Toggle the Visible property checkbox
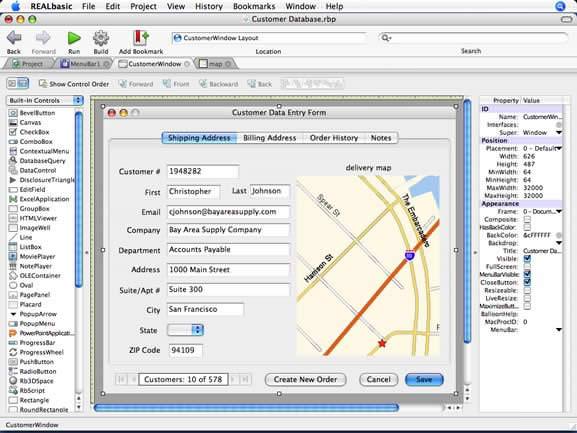This screenshot has height=433, width=577. (527, 259)
